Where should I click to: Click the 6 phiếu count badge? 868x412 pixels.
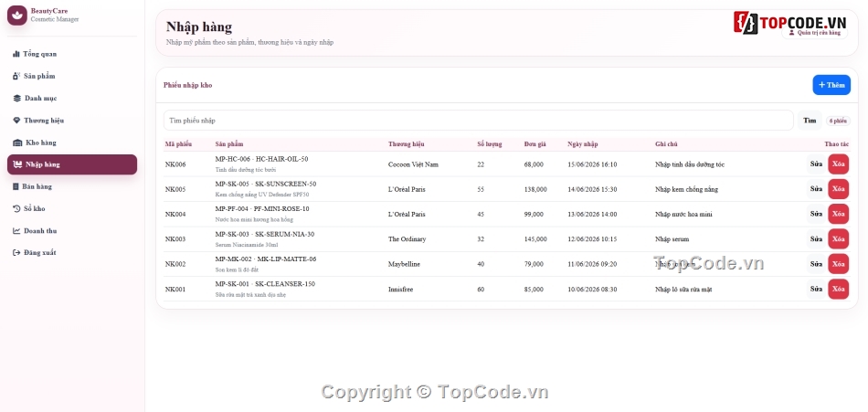838,121
